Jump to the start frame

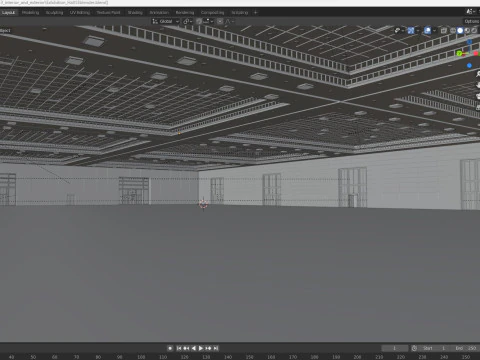(x=179, y=348)
